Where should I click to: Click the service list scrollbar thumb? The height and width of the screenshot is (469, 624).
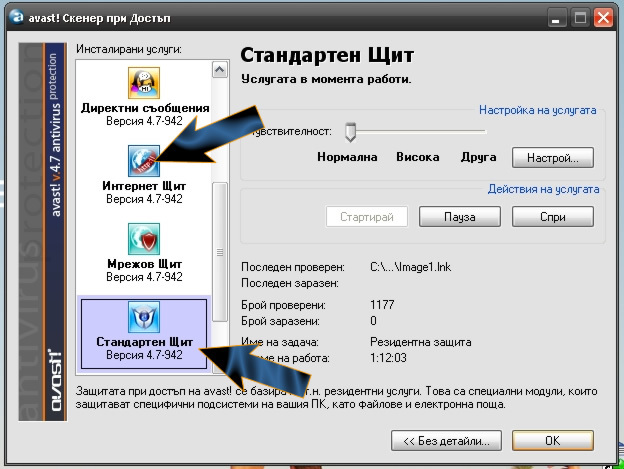tap(220, 252)
